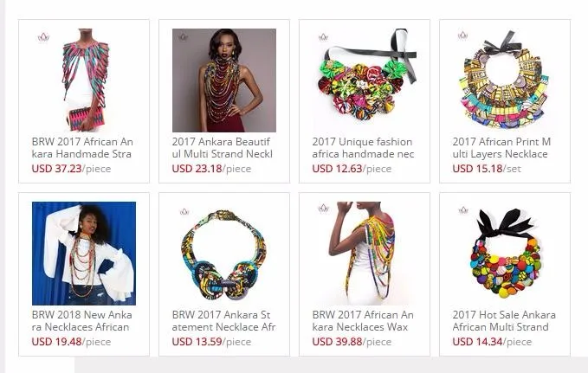Viewport: 588px width, 373px height.
Task: Click brand logo on USD 13.59 knot necklace
Action: tap(184, 212)
